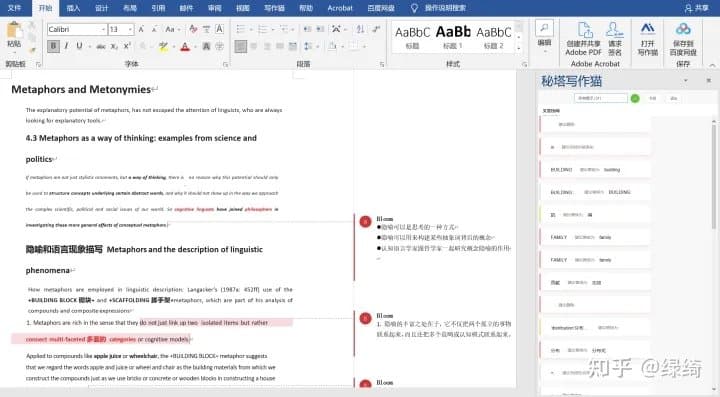This screenshot has height=397, width=720.
Task: Click the red font color icon
Action: pyautogui.click(x=185, y=46)
